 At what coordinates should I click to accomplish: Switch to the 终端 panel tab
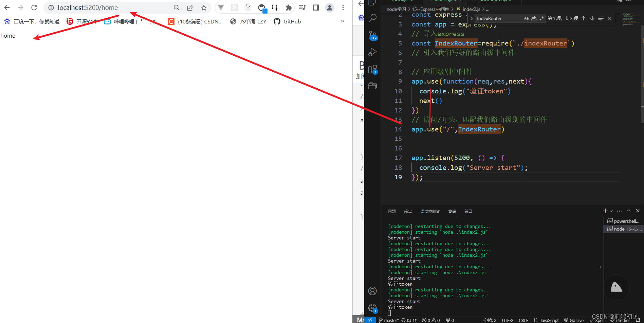point(452,211)
